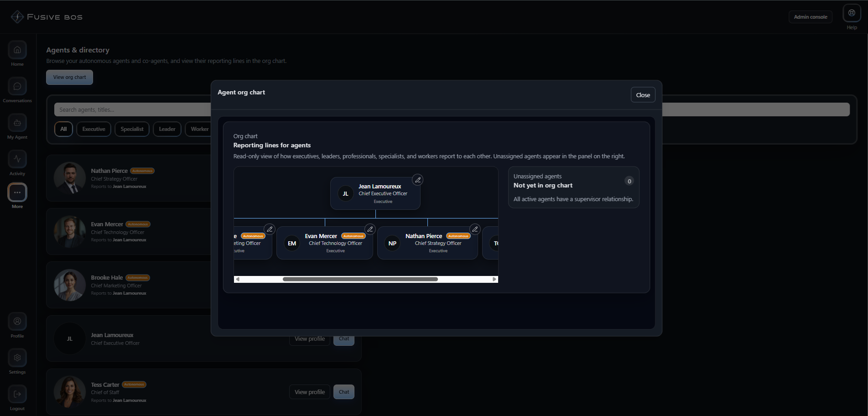Edit Nathan Pierce node pencil icon
Image resolution: width=868 pixels, height=416 pixels.
pos(475,229)
